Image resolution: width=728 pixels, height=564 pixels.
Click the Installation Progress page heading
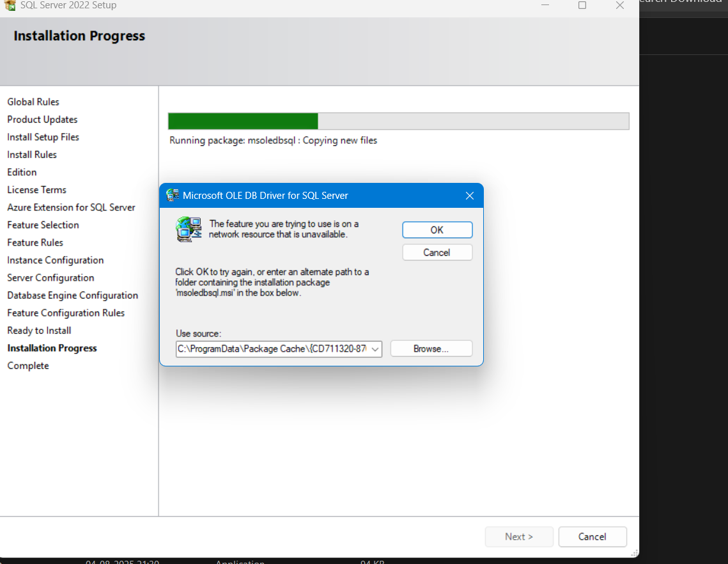79,36
